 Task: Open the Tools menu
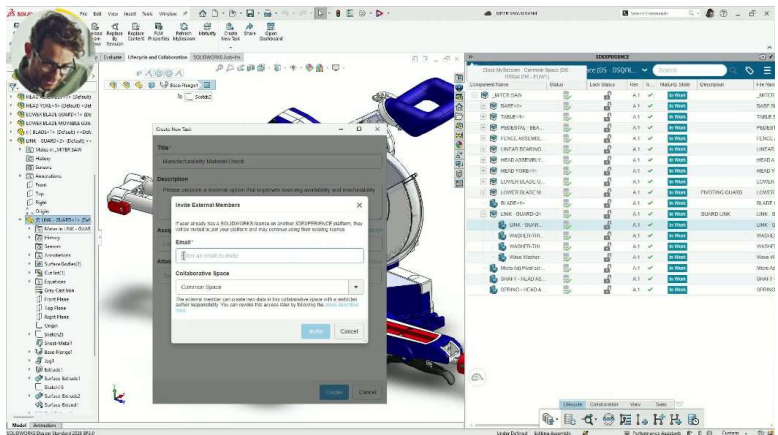click(x=147, y=14)
